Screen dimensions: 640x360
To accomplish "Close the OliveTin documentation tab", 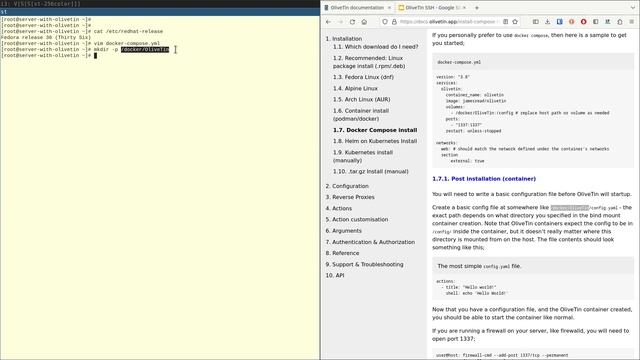I will click(x=389, y=8).
